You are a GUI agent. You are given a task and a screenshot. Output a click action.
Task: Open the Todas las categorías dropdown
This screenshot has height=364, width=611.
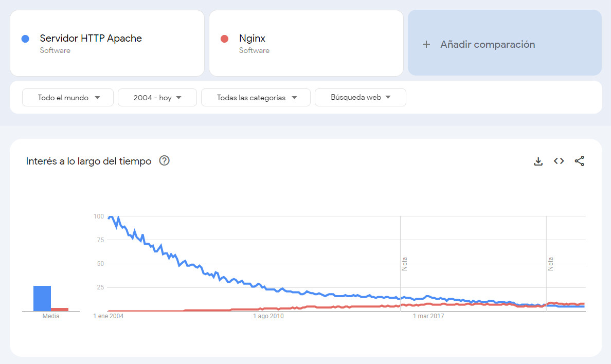pyautogui.click(x=256, y=98)
